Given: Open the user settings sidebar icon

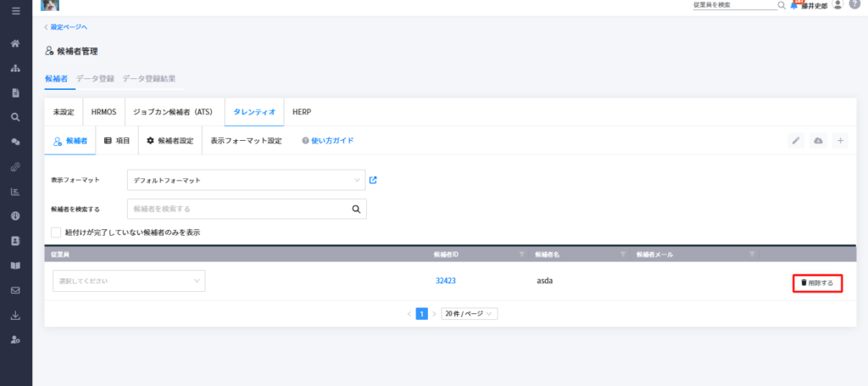Looking at the screenshot, I should (x=16, y=340).
